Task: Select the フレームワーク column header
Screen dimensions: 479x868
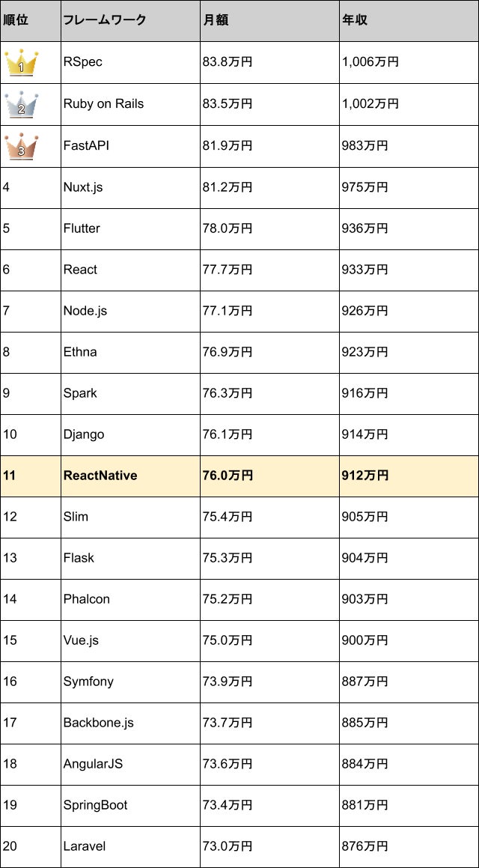Action: pos(130,20)
